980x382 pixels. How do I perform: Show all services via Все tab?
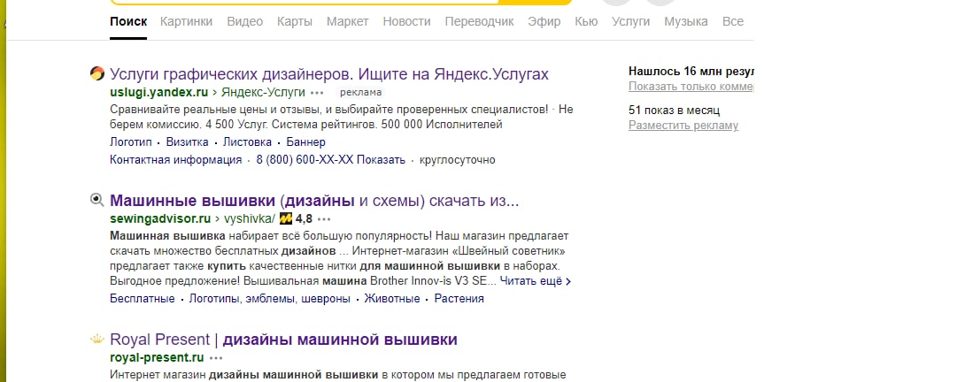coord(732,22)
